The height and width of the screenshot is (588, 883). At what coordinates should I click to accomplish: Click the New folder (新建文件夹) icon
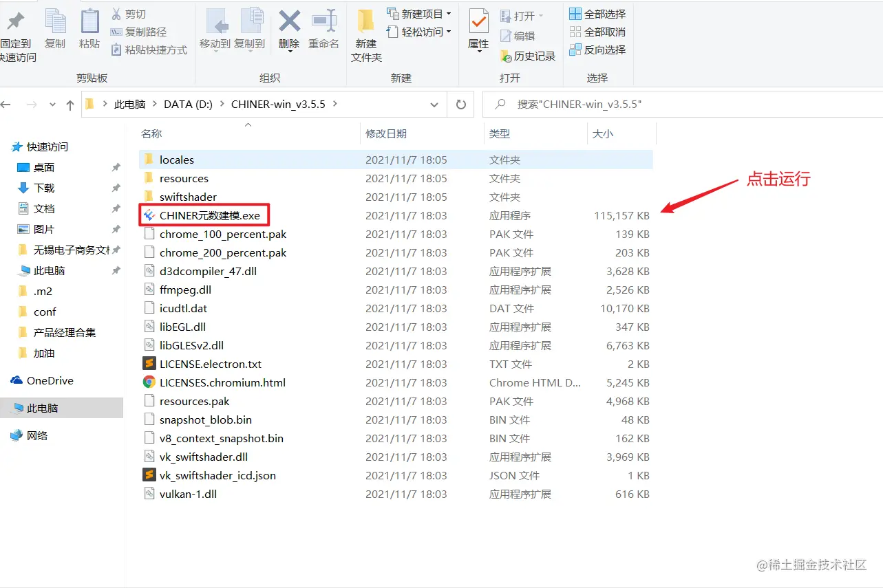click(x=365, y=21)
